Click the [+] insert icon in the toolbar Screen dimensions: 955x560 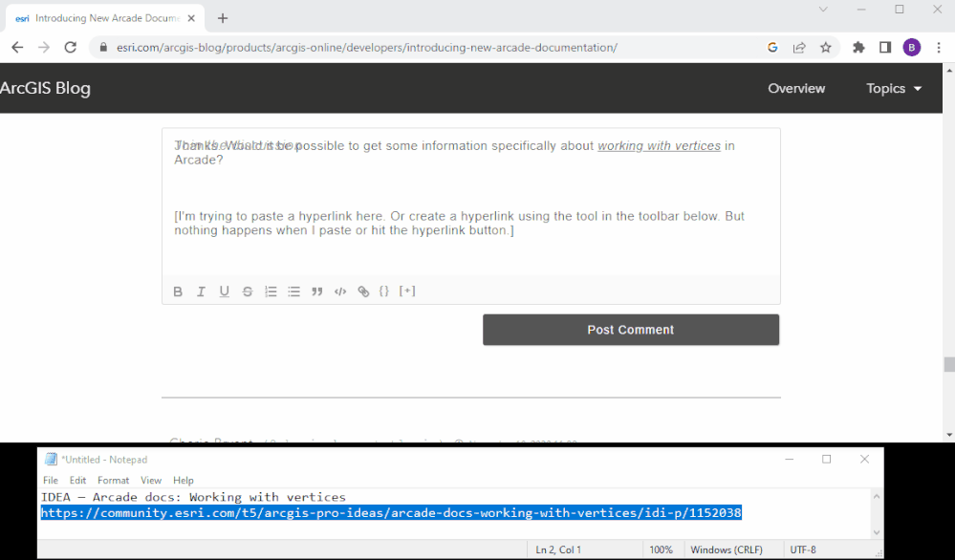click(x=407, y=291)
